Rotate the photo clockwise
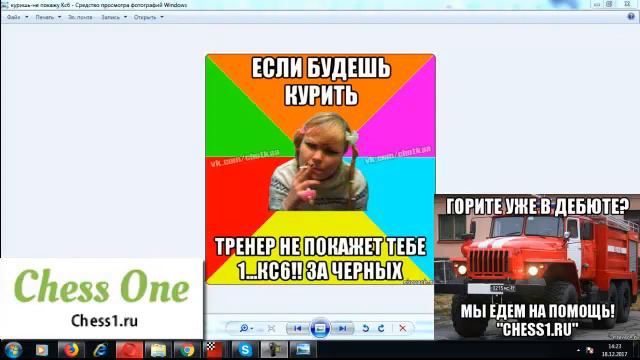640x360 pixels. (381, 328)
